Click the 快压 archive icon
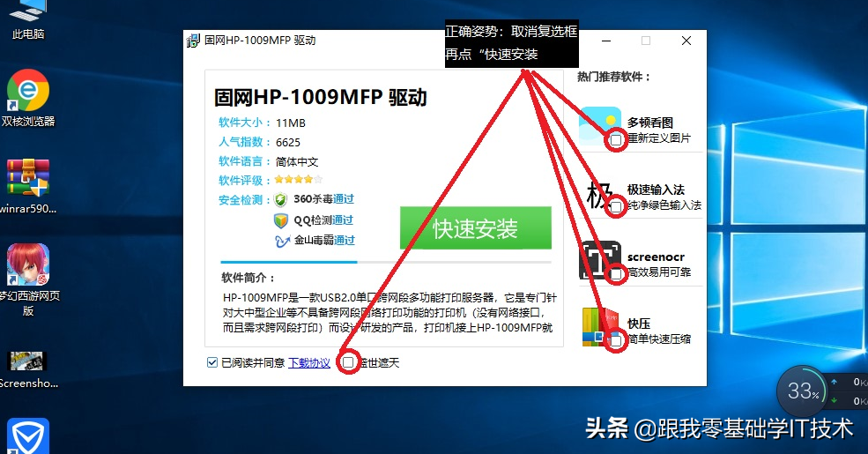 pyautogui.click(x=600, y=327)
